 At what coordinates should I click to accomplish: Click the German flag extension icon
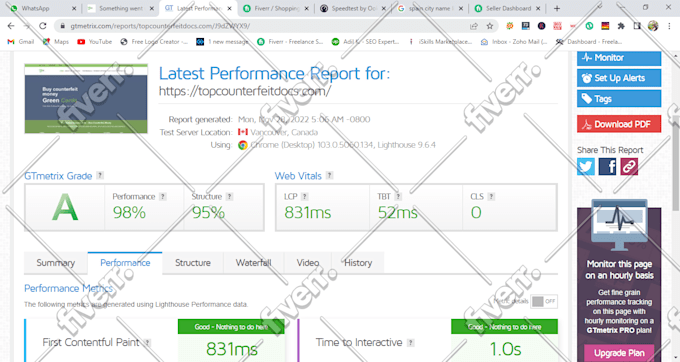[x=605, y=26]
